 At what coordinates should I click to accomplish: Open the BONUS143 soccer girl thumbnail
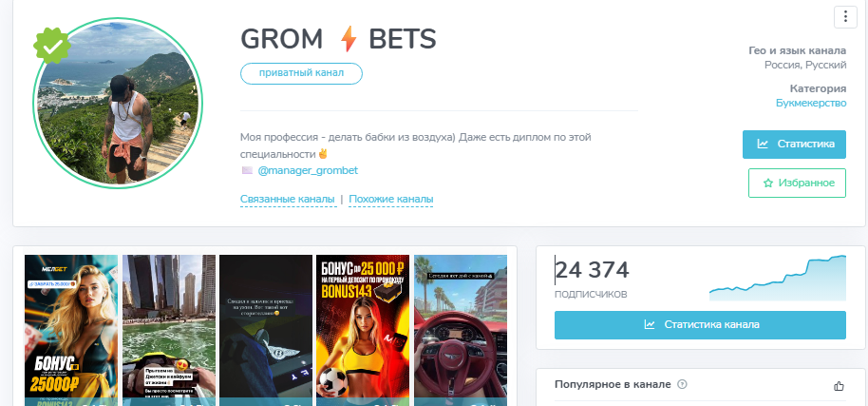click(x=363, y=330)
